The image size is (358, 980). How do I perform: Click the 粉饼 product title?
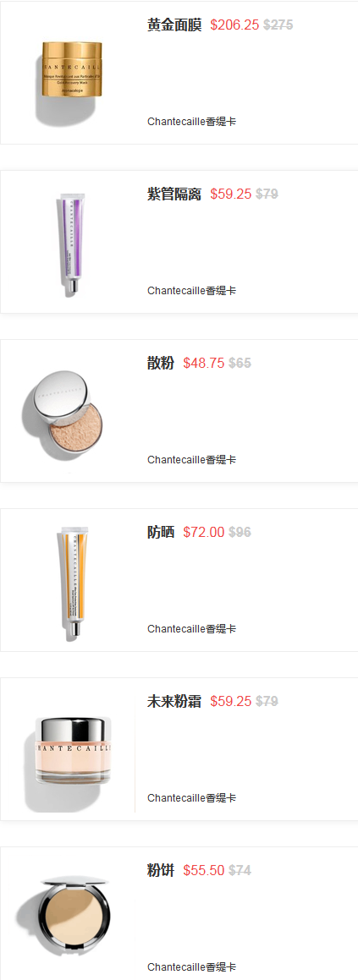[x=161, y=870]
